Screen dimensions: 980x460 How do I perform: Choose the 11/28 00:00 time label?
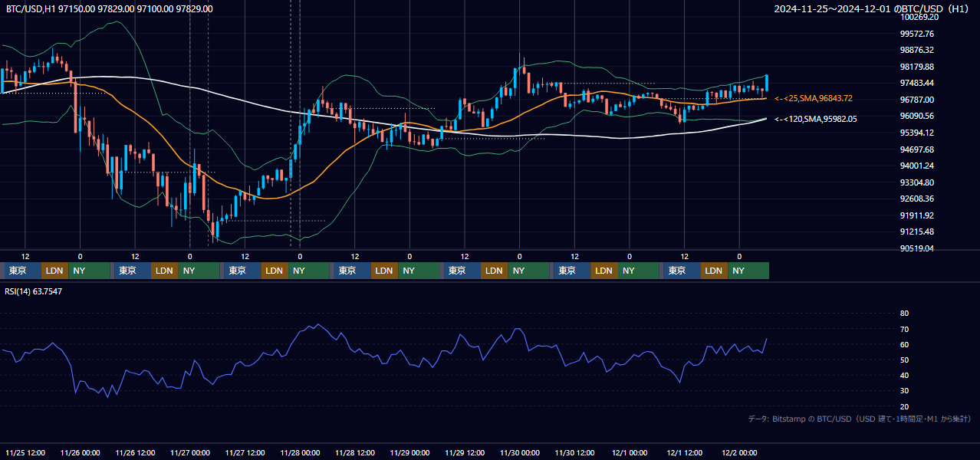point(300,452)
